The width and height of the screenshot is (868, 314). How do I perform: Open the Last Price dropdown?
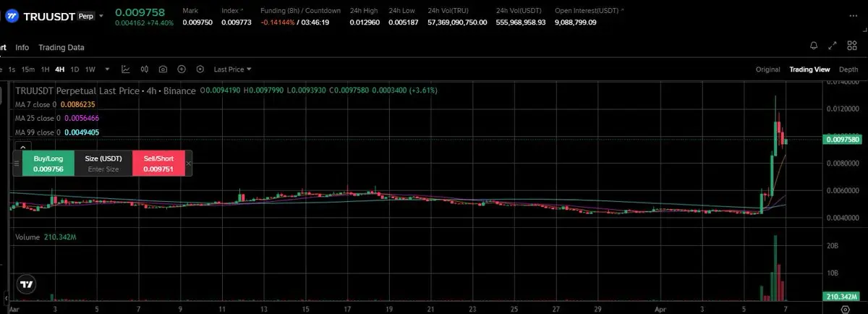[x=232, y=69]
